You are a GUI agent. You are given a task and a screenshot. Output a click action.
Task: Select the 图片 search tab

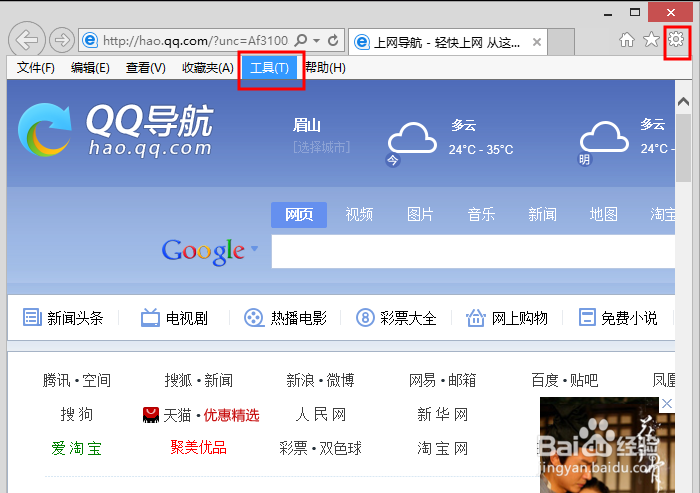[x=420, y=215]
